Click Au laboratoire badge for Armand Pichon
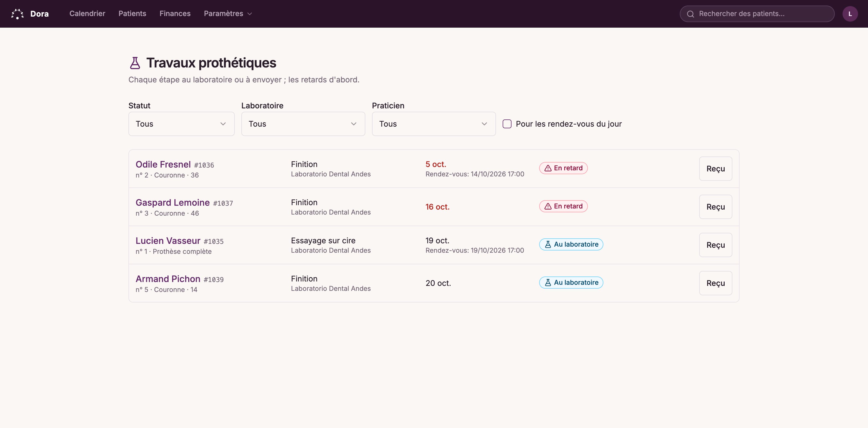Screen dimensions: 868x428 (571, 283)
